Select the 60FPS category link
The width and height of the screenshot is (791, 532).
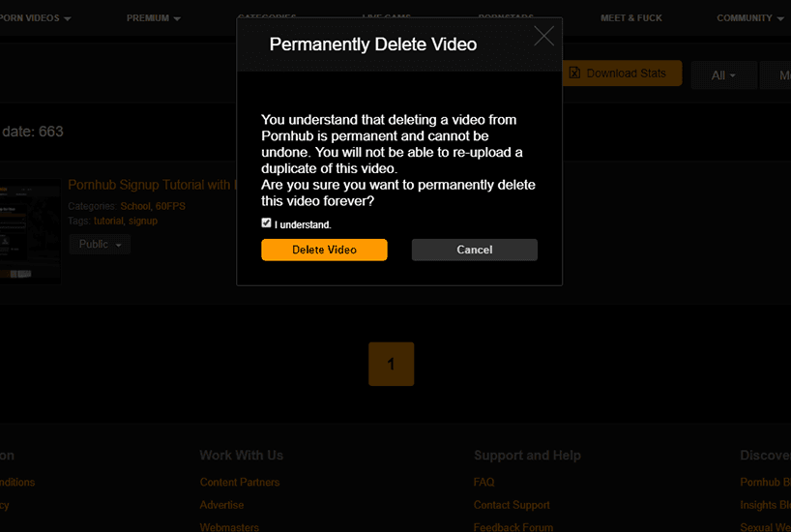coord(170,206)
